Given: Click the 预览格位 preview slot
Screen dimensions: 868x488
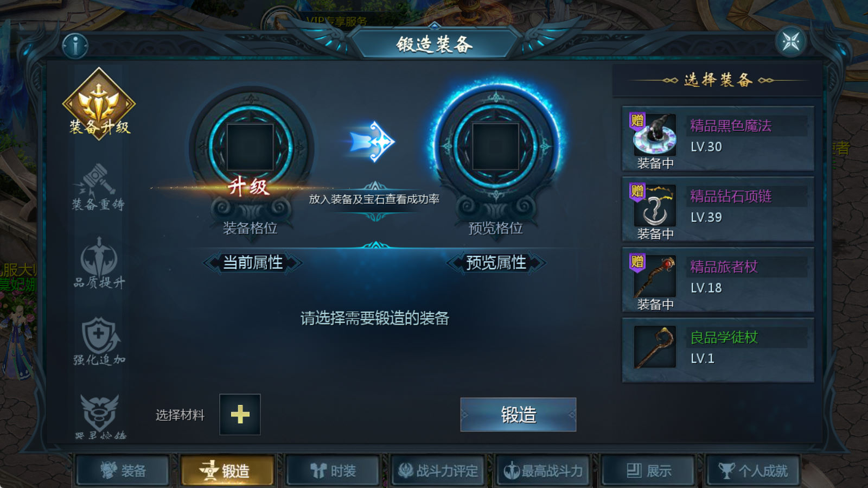Looking at the screenshot, I should (x=496, y=148).
